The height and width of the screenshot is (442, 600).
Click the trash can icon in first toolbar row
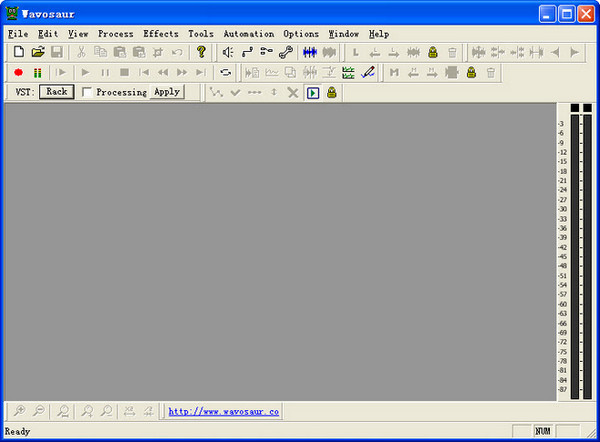pyautogui.click(x=452, y=52)
